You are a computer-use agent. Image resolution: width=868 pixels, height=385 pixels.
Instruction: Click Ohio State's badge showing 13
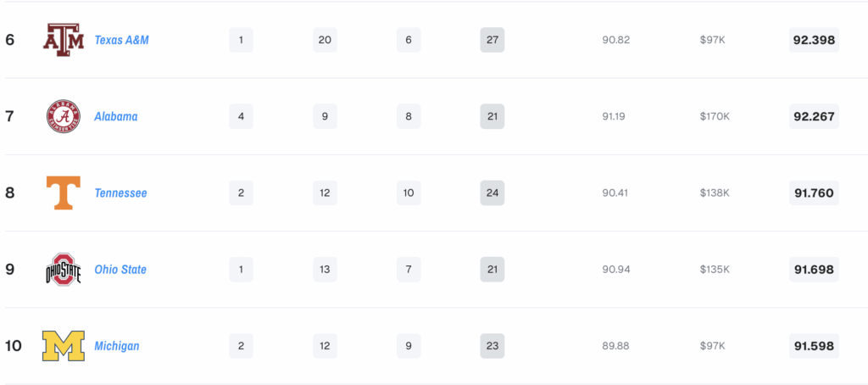tap(325, 269)
